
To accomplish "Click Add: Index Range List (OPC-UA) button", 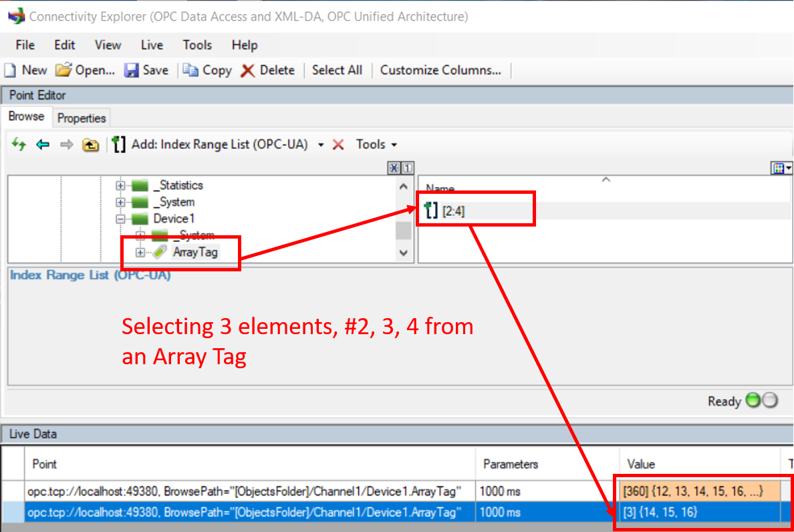I will (210, 145).
